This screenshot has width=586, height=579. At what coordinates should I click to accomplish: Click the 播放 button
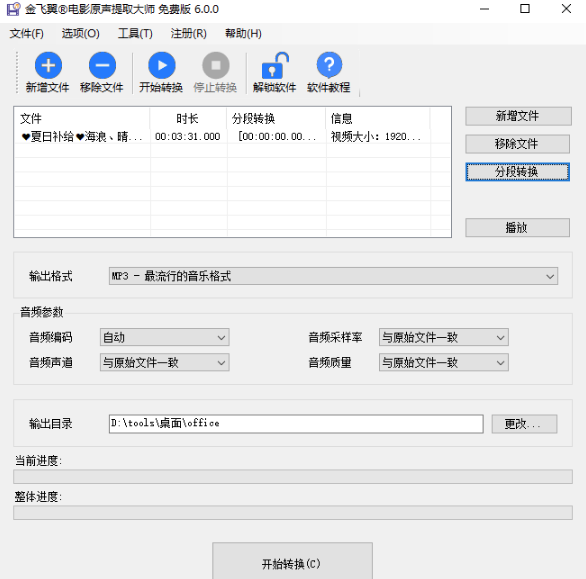coord(517,228)
